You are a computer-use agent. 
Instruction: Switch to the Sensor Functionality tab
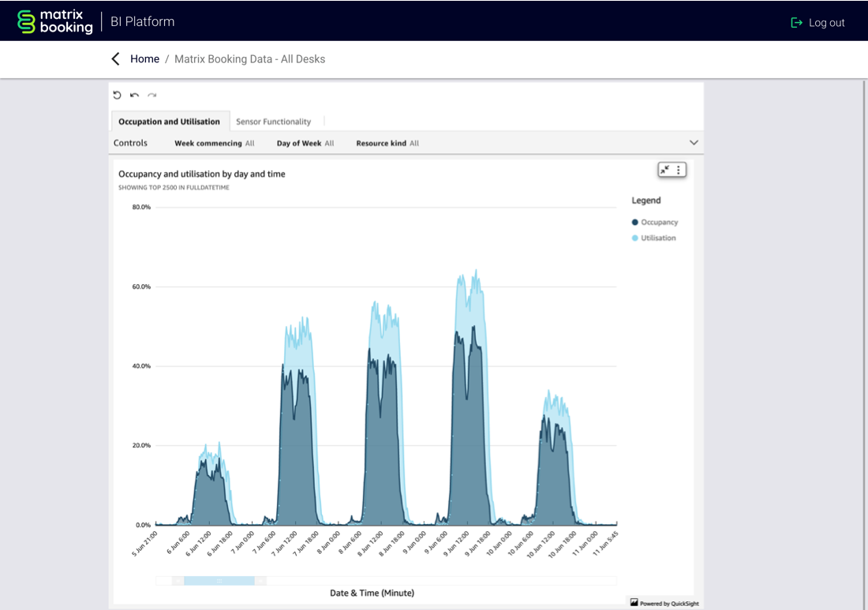point(273,122)
